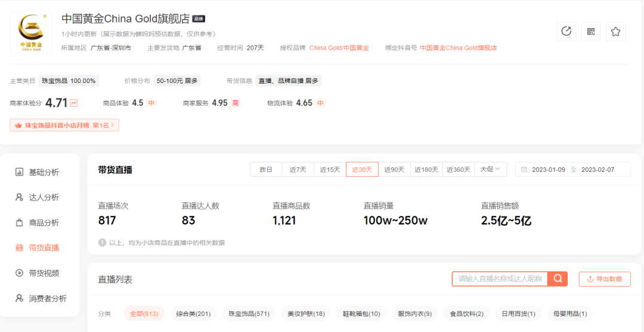The width and height of the screenshot is (644, 332).
Task: Expand the 大促 dropdown
Action: (x=490, y=170)
